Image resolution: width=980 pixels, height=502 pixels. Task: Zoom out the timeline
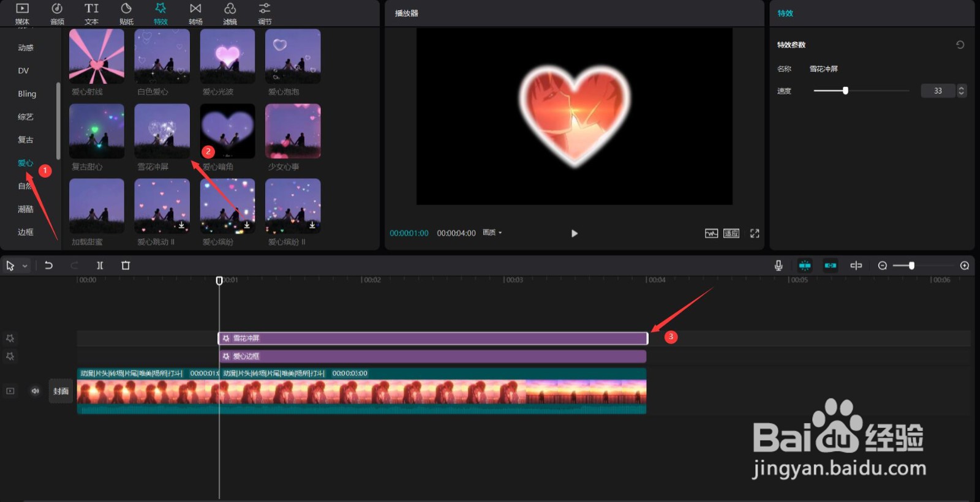pos(883,265)
